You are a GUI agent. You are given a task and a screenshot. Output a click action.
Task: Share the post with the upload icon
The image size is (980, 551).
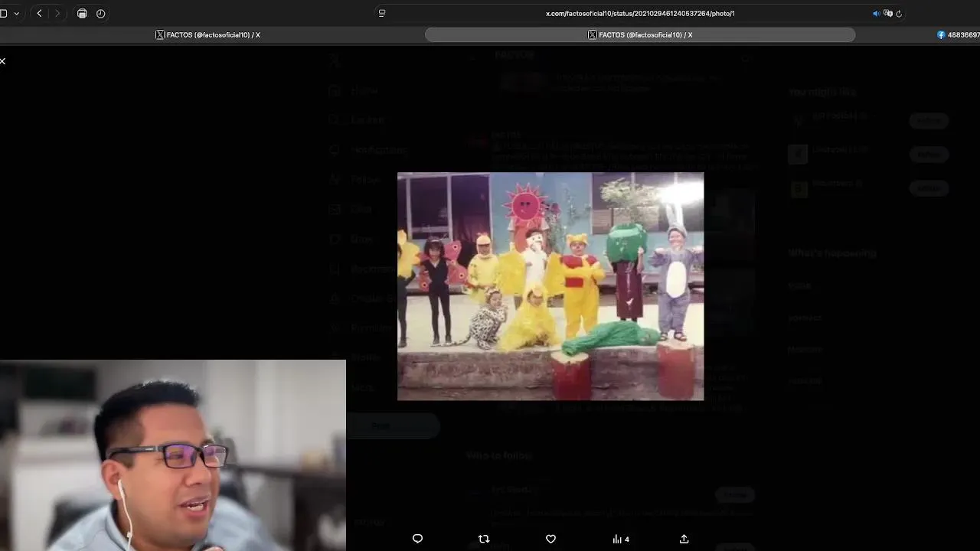[x=684, y=539]
